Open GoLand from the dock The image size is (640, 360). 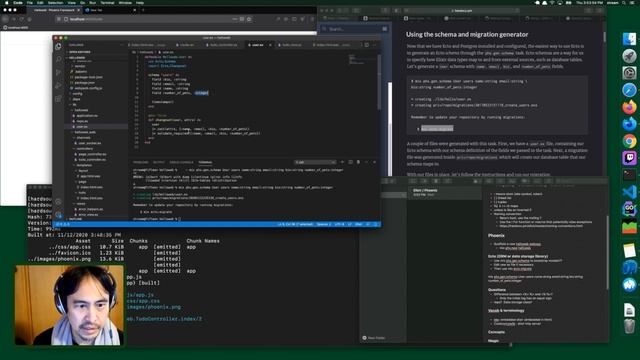click(x=629, y=209)
